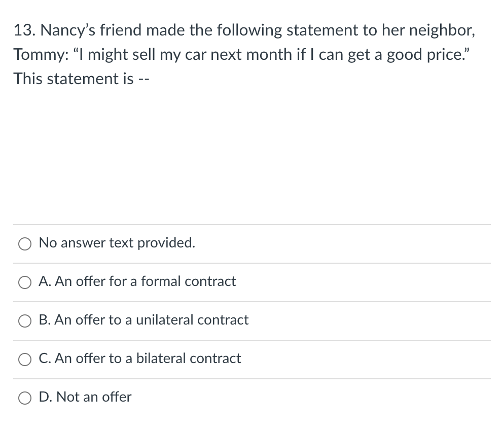Screen dimensions: 504x430
Task: Click answer text "An offer for a formal contract"
Action: (x=145, y=281)
